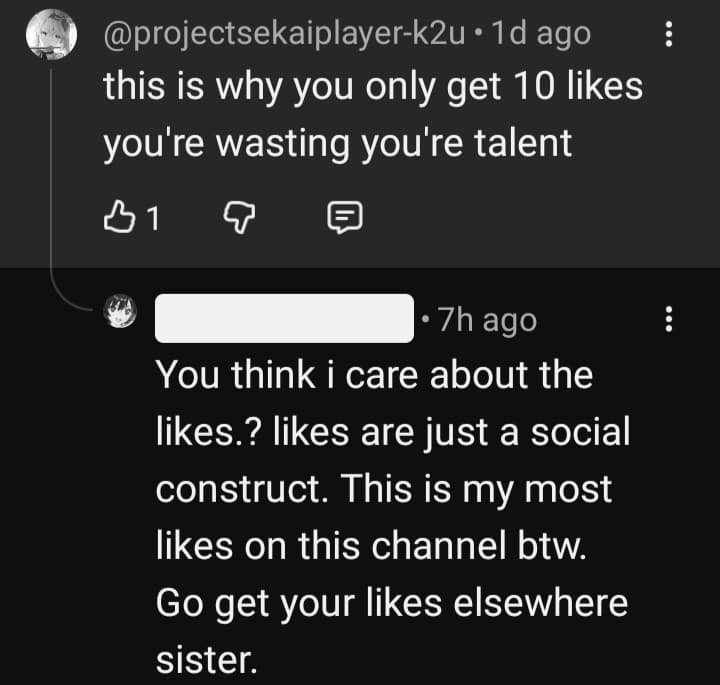720x685 pixels.
Task: Click the "you're wasting you're talent" line
Action: [337, 143]
